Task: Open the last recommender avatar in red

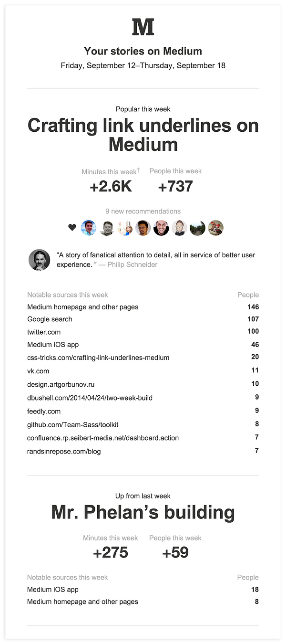Action: tap(215, 228)
